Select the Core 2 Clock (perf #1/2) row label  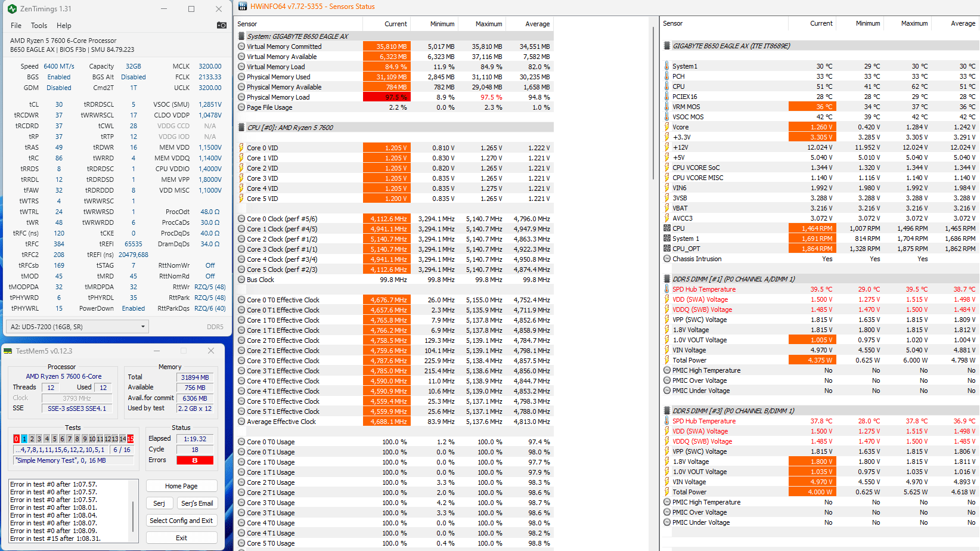282,239
